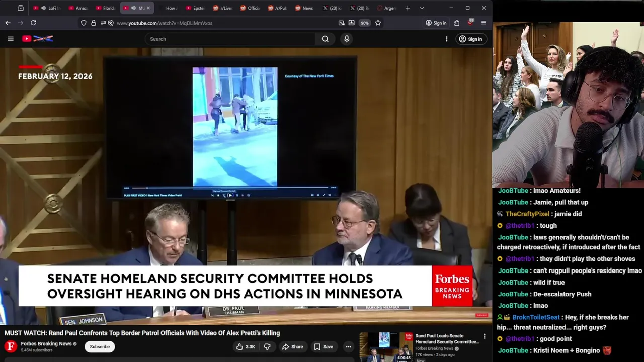This screenshot has width=644, height=362.
Task: Switch to the first X (20) tab
Action: point(331,8)
